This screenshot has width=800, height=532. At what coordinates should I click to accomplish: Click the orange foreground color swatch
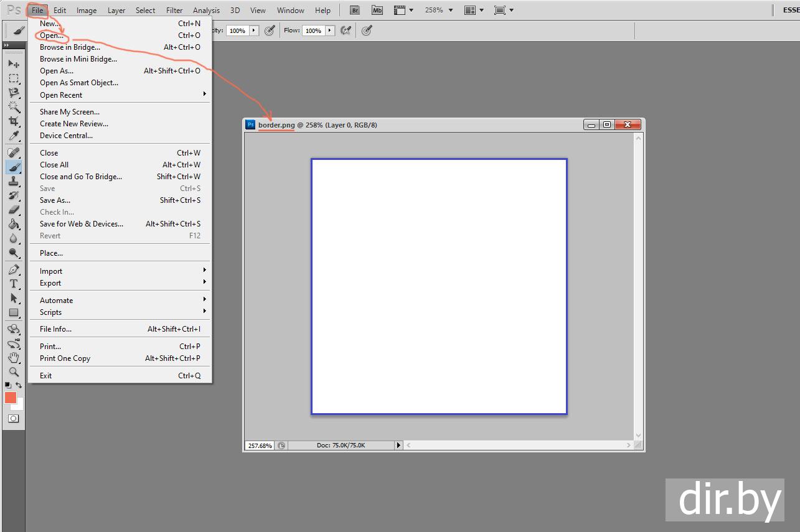(11, 398)
